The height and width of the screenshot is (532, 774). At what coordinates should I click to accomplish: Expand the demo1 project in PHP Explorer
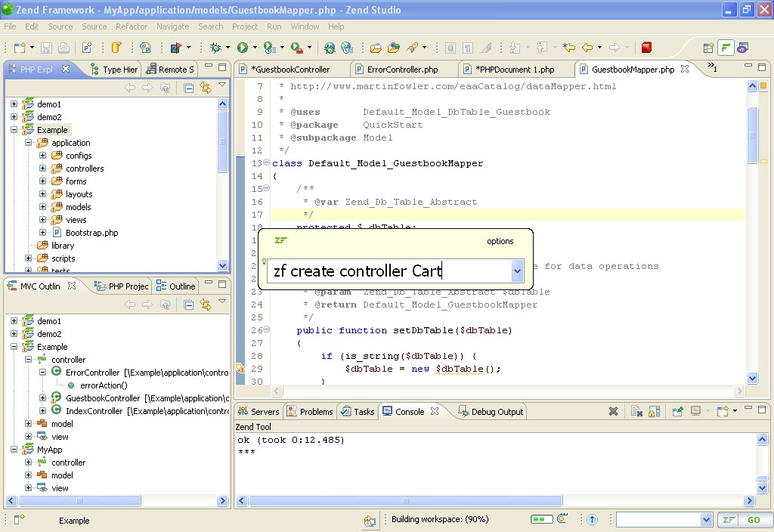pos(14,104)
